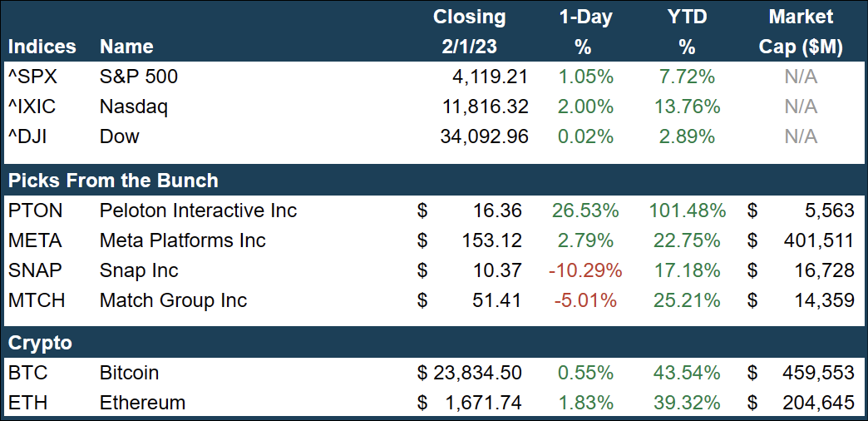Select the Ethereum name cell
Viewport: 868px width, 421px height.
click(142, 403)
